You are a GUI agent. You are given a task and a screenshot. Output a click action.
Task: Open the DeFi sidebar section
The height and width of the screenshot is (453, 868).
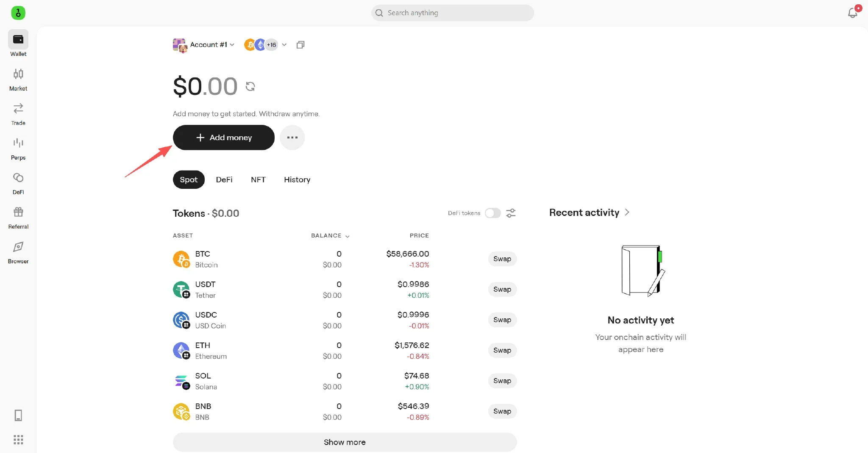point(18,183)
